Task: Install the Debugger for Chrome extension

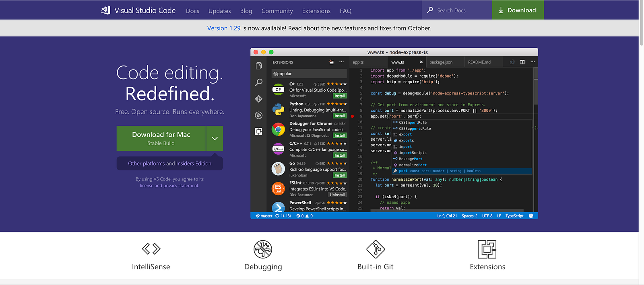Action: pos(340,135)
